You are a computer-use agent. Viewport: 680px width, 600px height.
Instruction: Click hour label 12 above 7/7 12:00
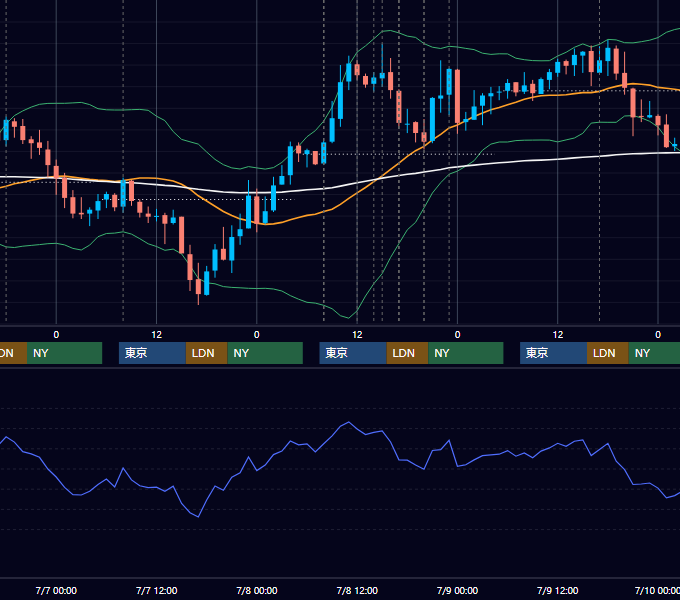pyautogui.click(x=157, y=335)
